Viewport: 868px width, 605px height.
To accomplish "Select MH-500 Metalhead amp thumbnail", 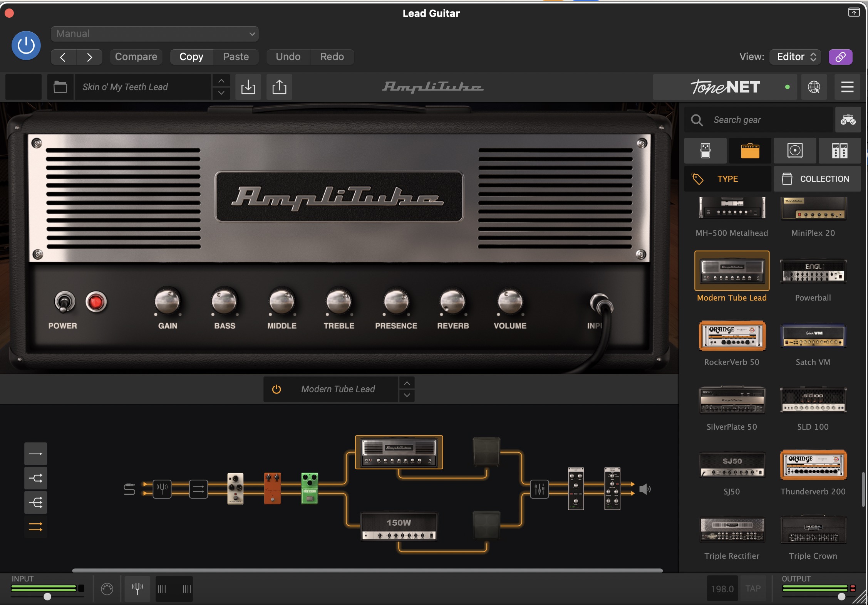I will (x=732, y=208).
